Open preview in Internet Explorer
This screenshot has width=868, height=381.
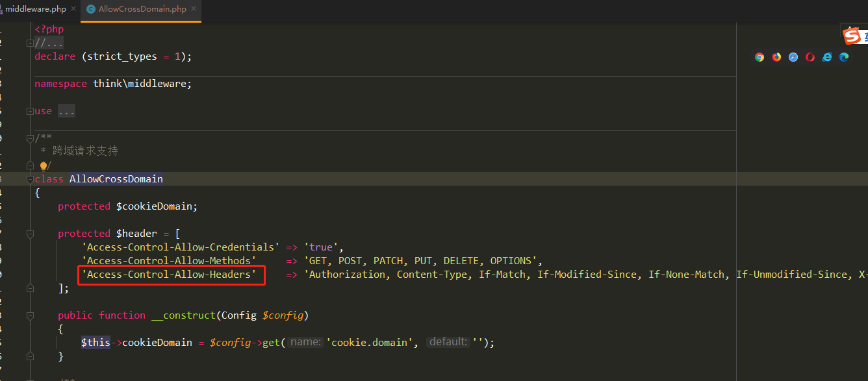826,57
